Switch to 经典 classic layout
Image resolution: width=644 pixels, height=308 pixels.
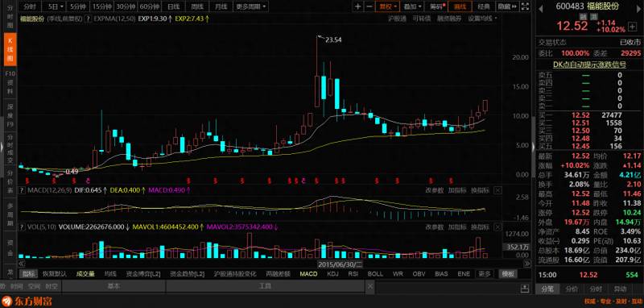pyautogui.click(x=484, y=6)
